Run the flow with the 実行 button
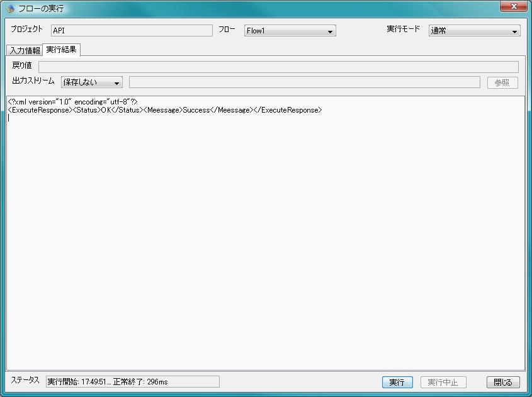 (397, 382)
